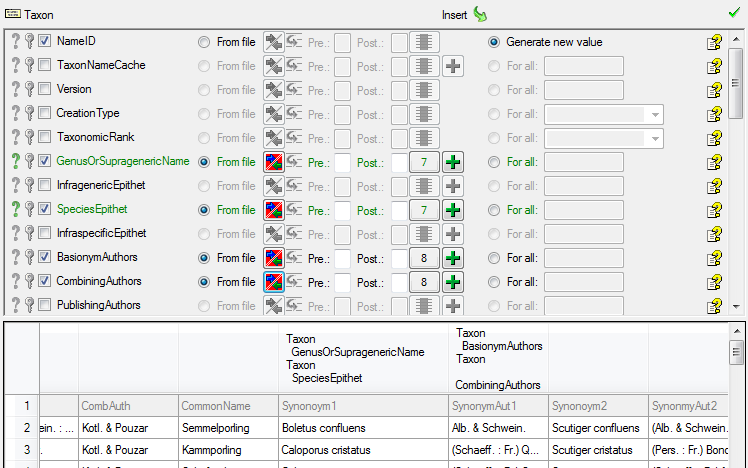Click the green plus for BasionymAuthors

point(453,258)
